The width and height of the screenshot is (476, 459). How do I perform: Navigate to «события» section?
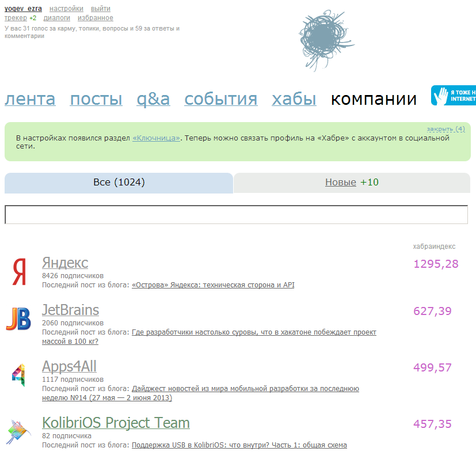click(x=220, y=99)
